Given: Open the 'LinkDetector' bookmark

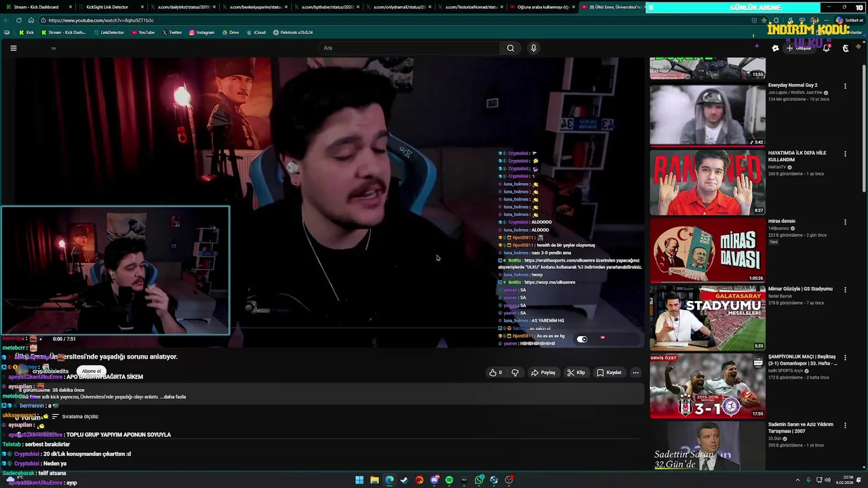Looking at the screenshot, I should coord(108,33).
